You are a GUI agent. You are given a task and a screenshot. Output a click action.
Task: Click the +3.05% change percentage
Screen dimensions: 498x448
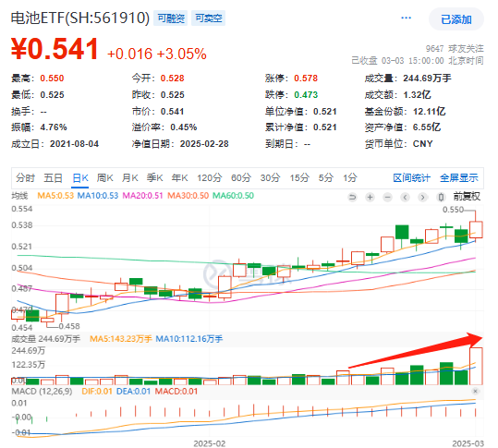point(182,54)
